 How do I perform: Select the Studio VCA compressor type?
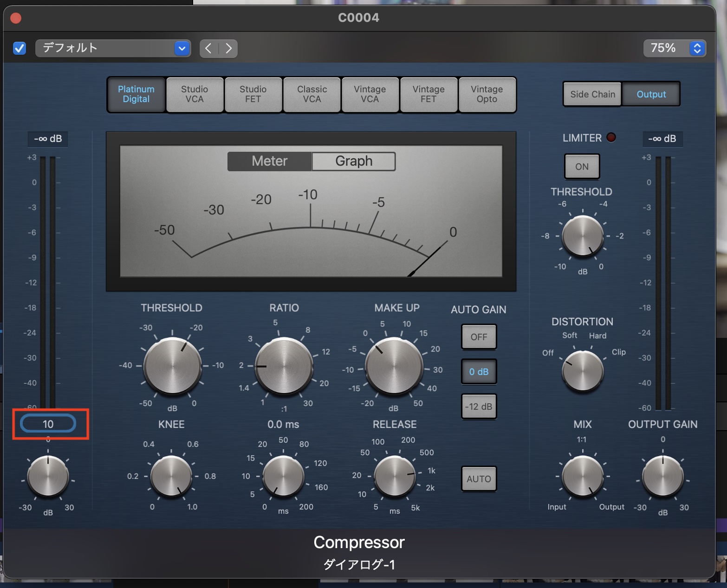(x=195, y=94)
